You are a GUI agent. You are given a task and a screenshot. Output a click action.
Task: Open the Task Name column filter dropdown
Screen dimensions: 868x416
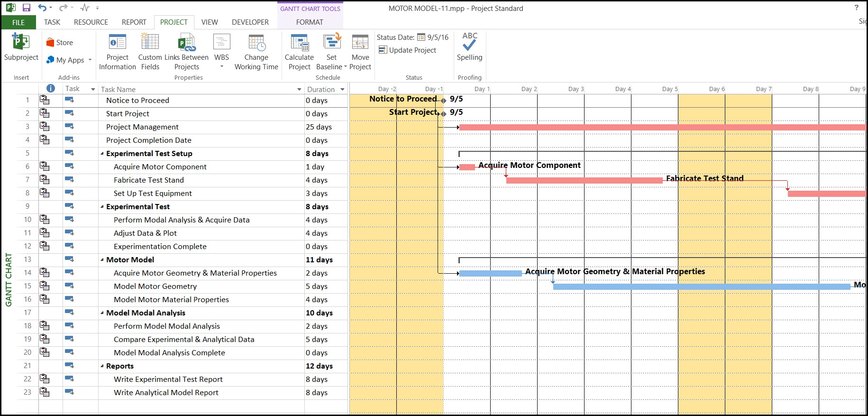tap(299, 89)
